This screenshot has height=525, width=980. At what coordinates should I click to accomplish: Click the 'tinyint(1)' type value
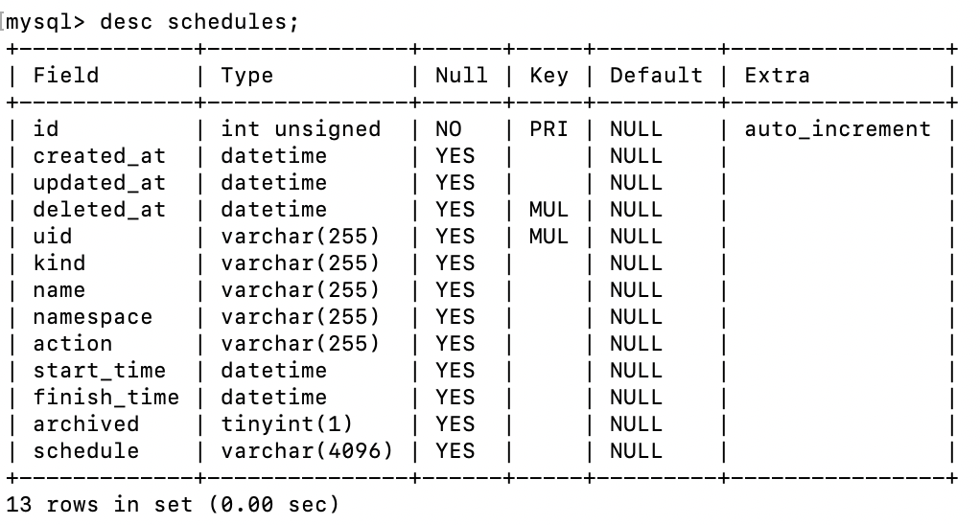[287, 424]
